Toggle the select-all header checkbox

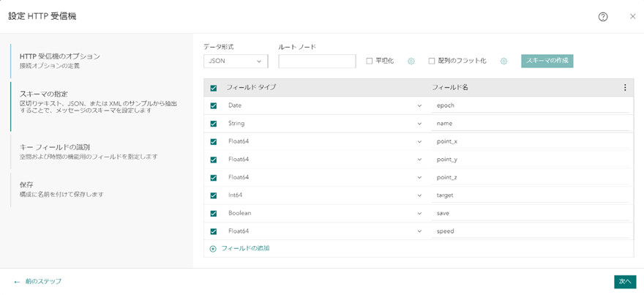214,88
